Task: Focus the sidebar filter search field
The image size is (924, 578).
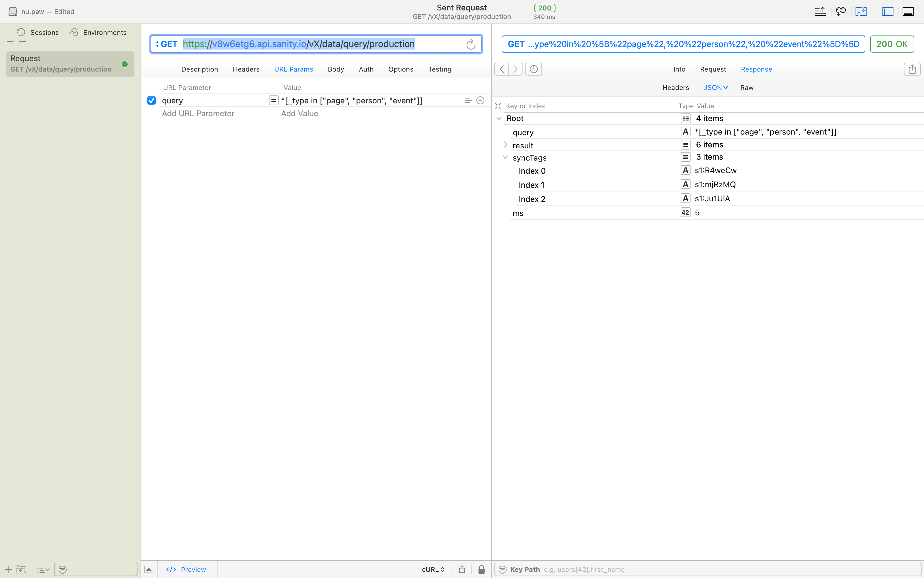Action: (96, 569)
